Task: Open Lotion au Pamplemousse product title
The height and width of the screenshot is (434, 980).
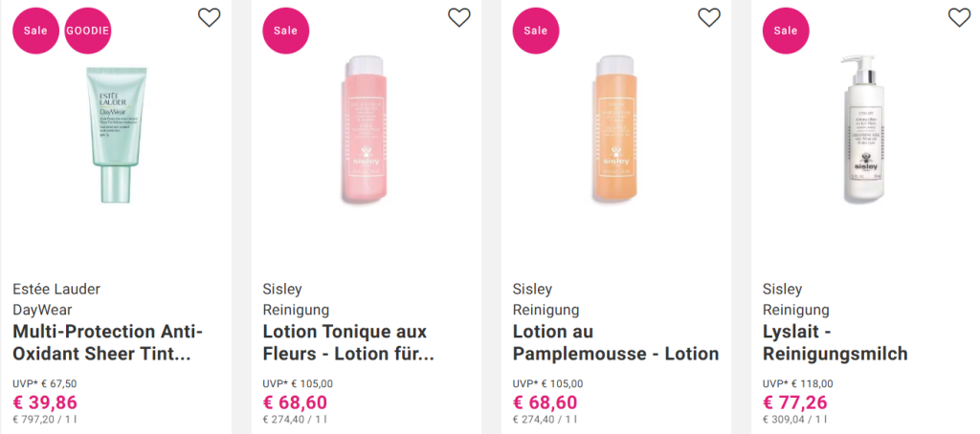Action: pyautogui.click(x=615, y=342)
